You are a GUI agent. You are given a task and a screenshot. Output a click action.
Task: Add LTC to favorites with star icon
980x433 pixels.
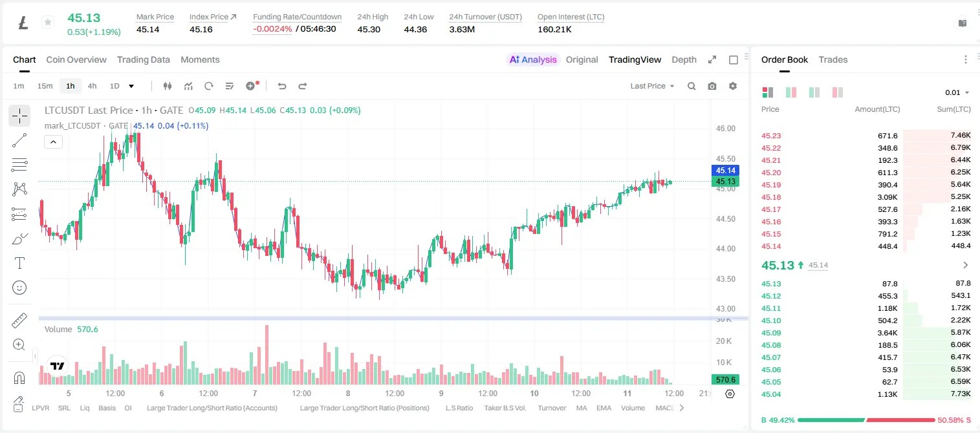coord(48,23)
